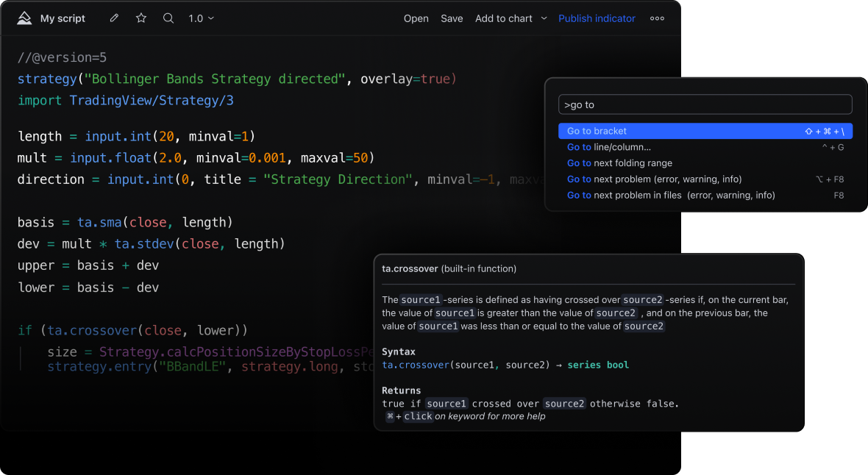The width and height of the screenshot is (868, 475).
Task: Click input.int on the length line
Action: 118,137
